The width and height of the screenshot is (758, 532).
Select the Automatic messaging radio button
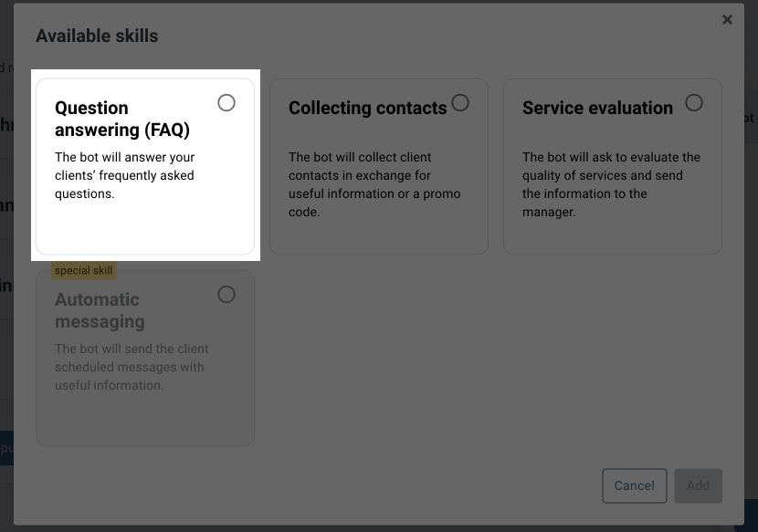226,295
